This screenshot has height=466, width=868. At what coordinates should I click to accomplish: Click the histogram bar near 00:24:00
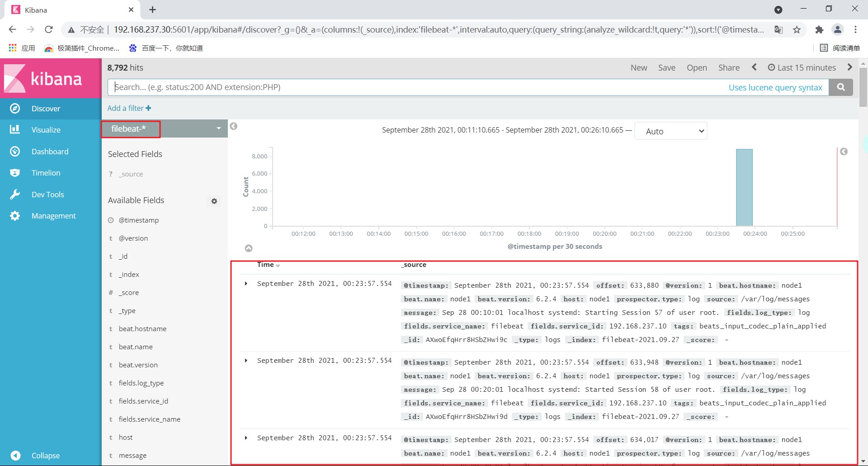(x=744, y=187)
